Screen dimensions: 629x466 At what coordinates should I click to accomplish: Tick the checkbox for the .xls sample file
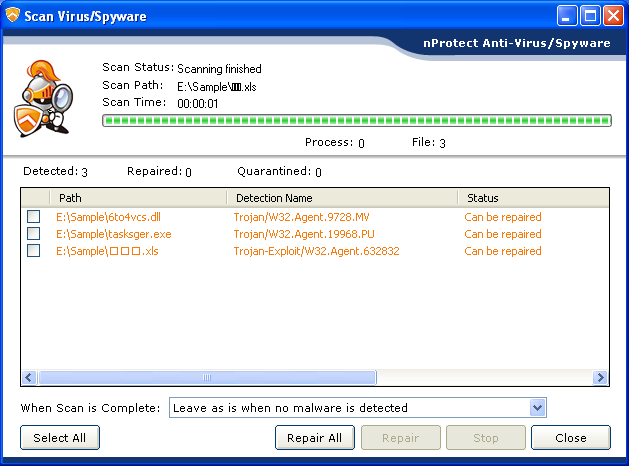point(33,251)
